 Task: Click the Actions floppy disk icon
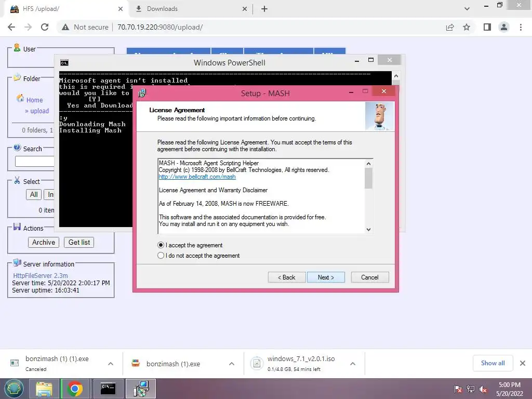tap(17, 227)
